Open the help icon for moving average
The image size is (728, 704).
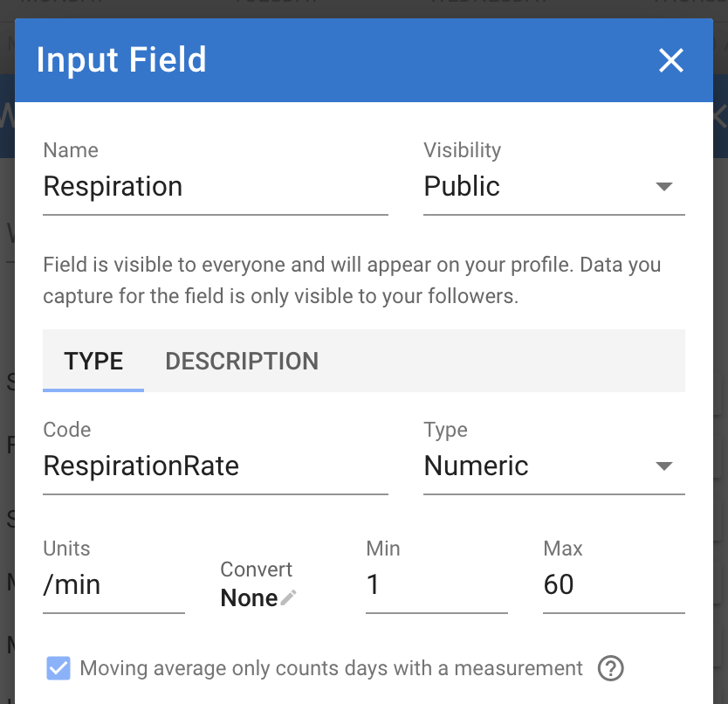(610, 668)
